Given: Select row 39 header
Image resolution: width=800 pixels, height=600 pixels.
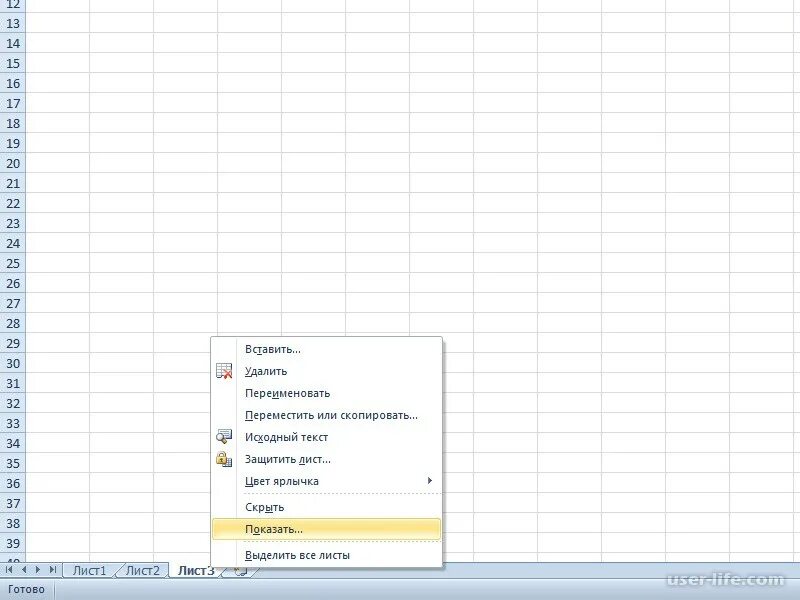Looking at the screenshot, I should [13, 544].
